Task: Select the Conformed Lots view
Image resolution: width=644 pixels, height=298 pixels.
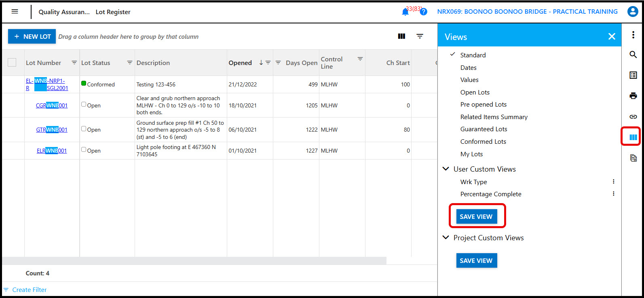Action: [483, 142]
